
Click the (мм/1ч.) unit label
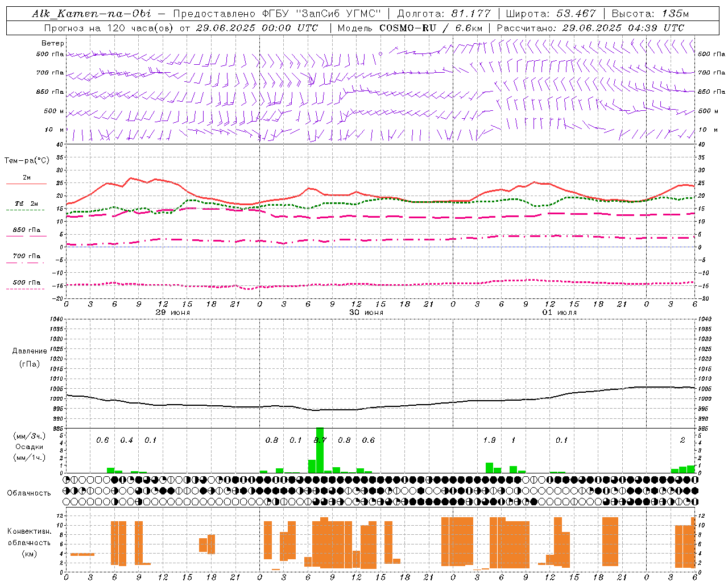pos(29,458)
